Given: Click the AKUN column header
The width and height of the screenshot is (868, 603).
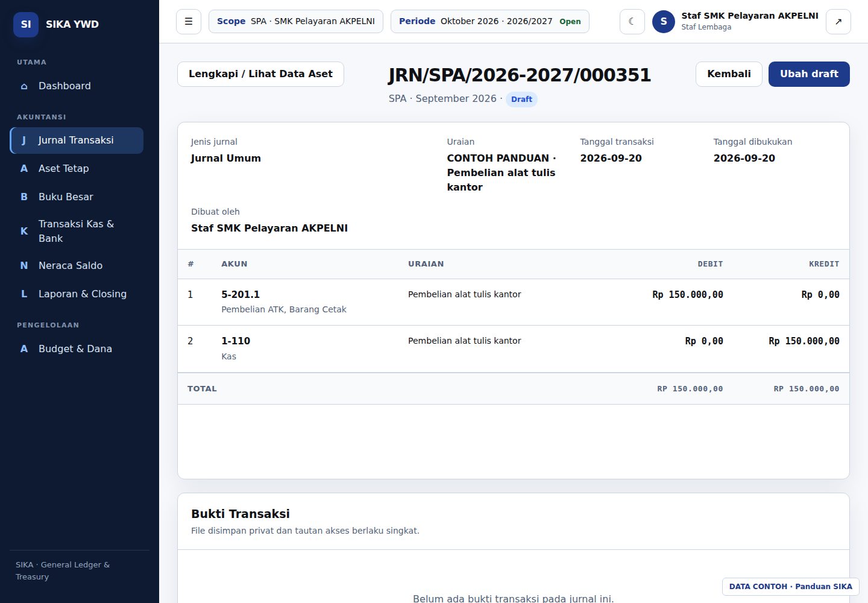Looking at the screenshot, I should (x=234, y=264).
